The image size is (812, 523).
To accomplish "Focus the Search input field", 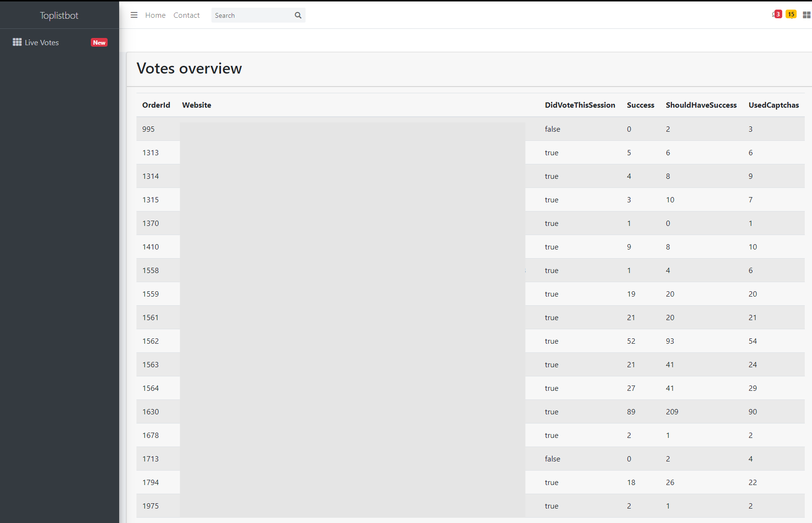I will [x=251, y=15].
